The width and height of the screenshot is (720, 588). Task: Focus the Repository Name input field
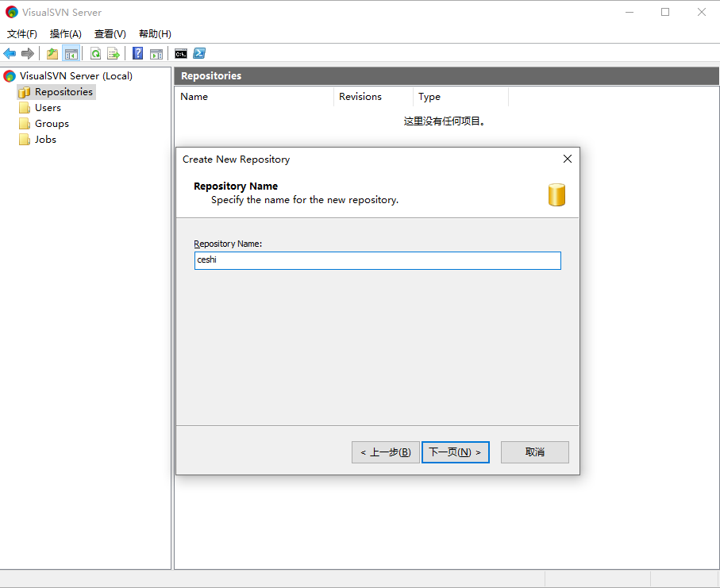pyautogui.click(x=377, y=261)
